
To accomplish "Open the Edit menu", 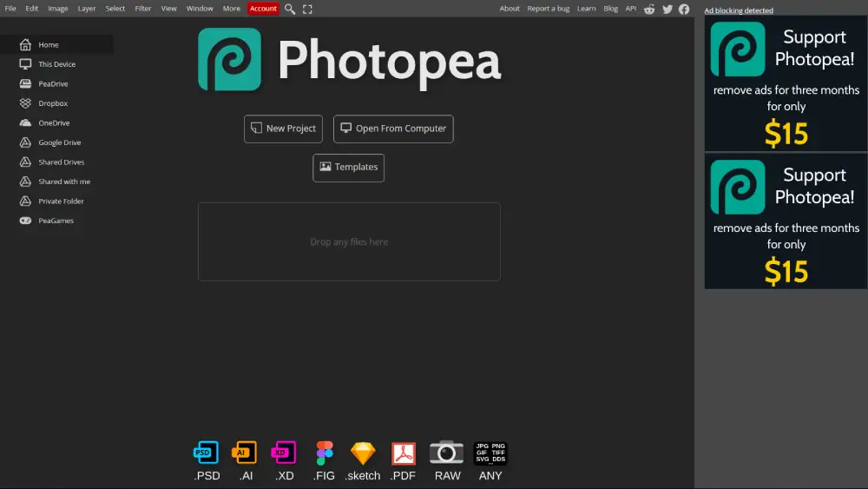I will point(31,9).
